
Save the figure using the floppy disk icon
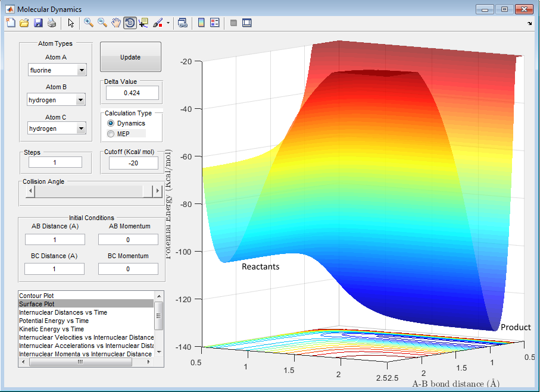(38, 23)
